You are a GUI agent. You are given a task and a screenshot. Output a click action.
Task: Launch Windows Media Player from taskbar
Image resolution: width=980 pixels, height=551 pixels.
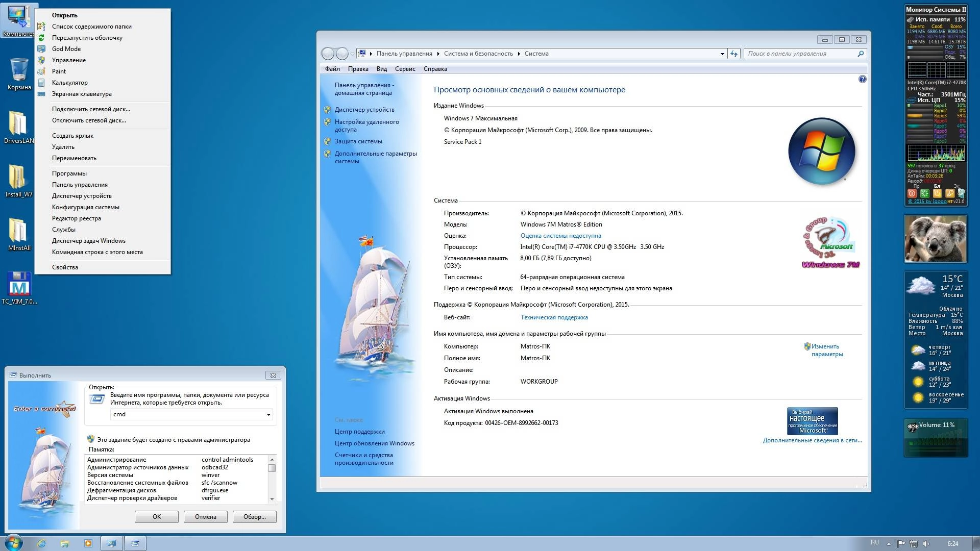pyautogui.click(x=88, y=543)
